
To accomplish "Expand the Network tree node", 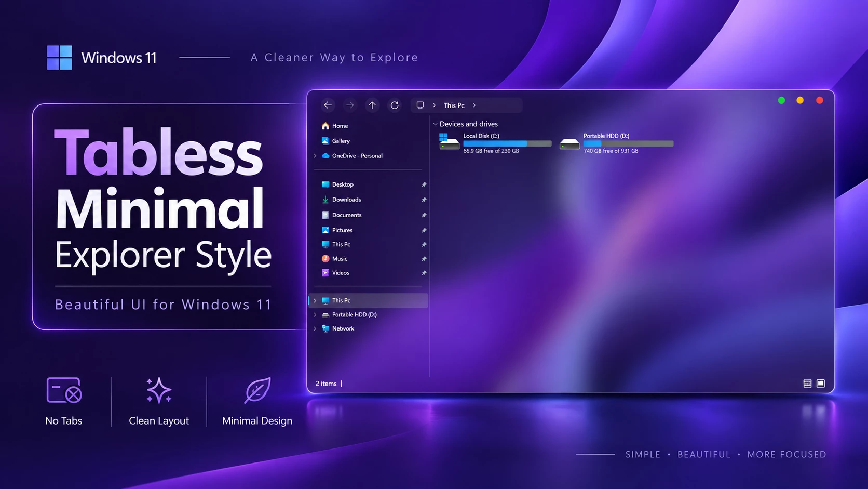I will click(315, 328).
